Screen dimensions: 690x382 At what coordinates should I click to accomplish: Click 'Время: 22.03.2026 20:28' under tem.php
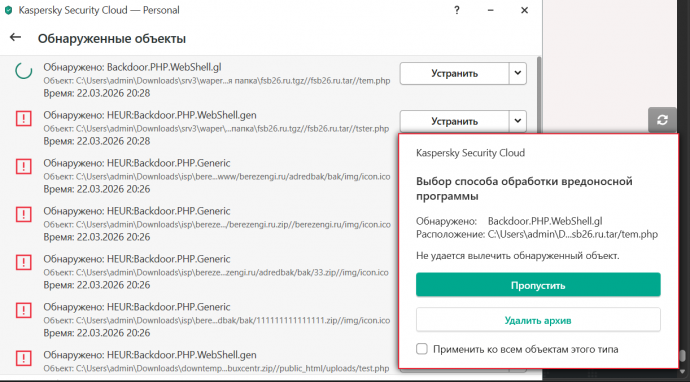pyautogui.click(x=97, y=93)
